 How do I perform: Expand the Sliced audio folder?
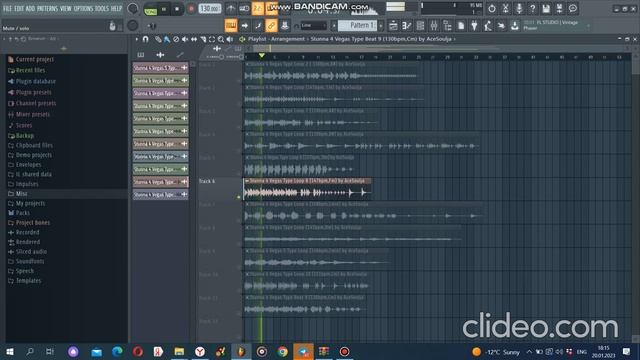point(27,251)
